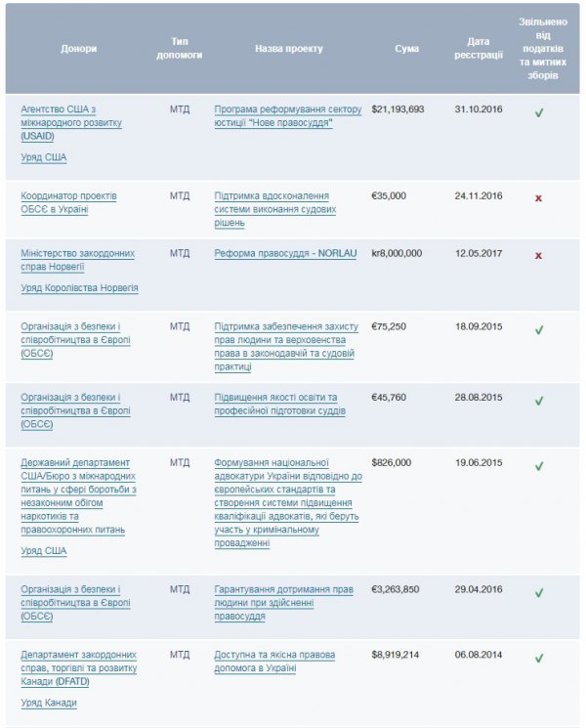Click green checkmark in the €45,760 project row
Viewport: 586px width, 728px height.
538,401
